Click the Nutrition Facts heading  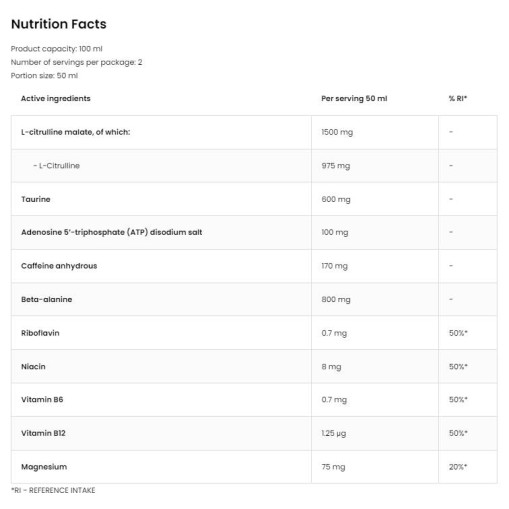pos(59,24)
